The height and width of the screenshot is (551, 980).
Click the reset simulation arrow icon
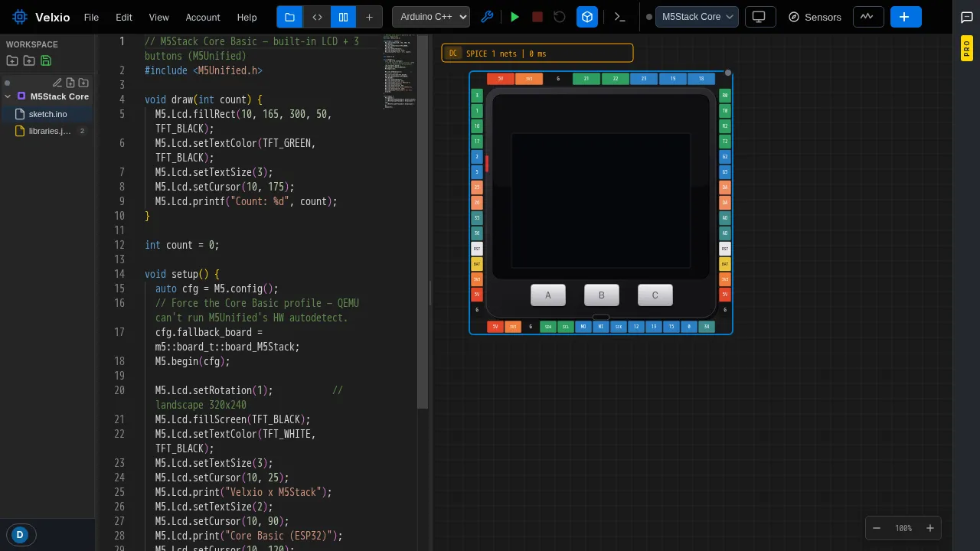[x=560, y=17]
